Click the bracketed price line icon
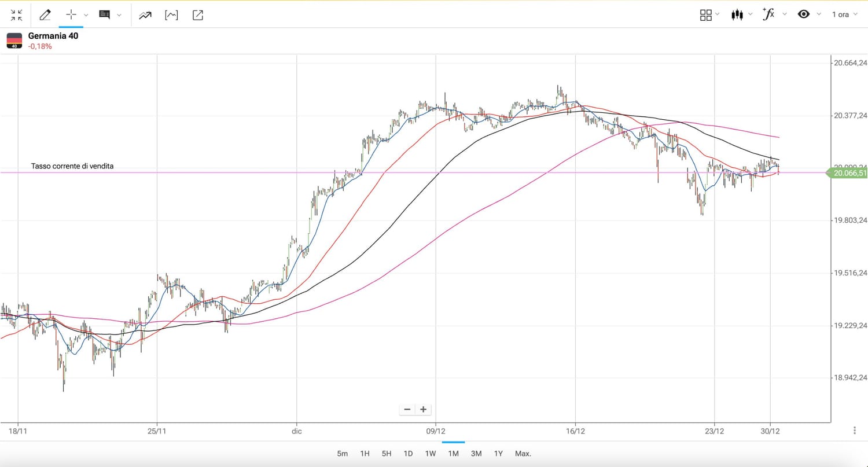 point(171,15)
